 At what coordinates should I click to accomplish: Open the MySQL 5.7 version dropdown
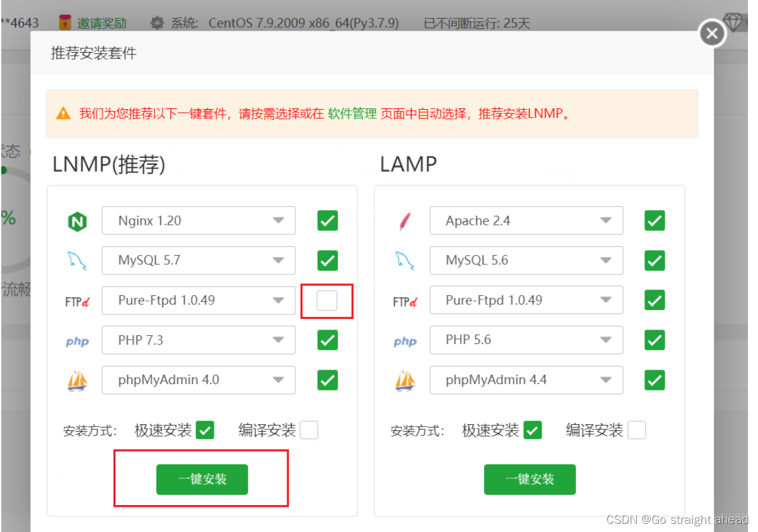[x=199, y=260]
